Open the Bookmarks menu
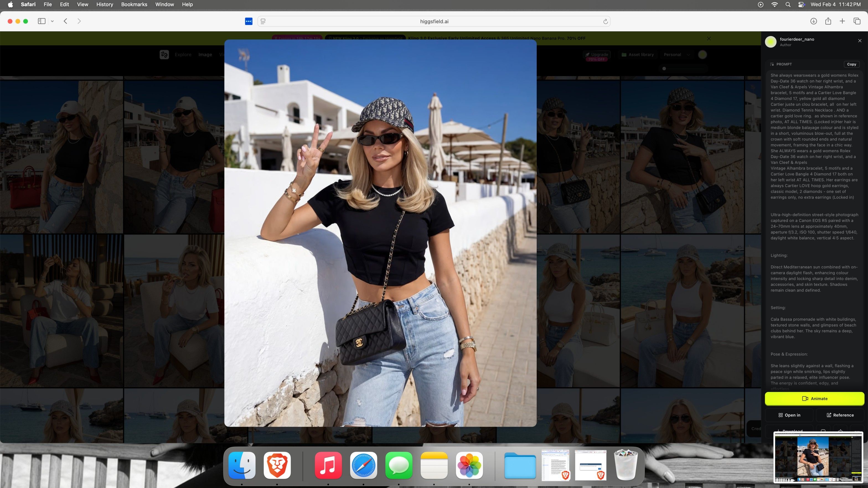 click(134, 4)
